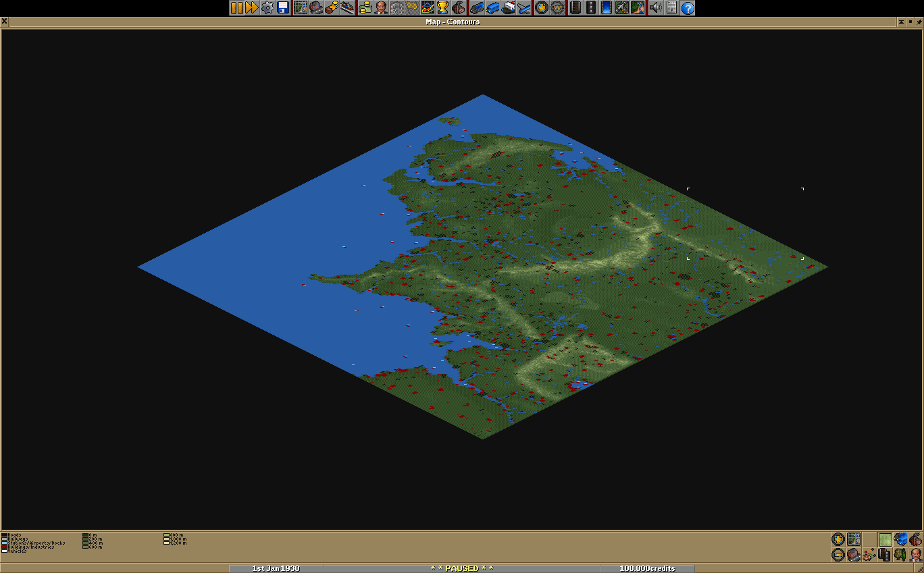Show the list of road vehicles

click(x=492, y=8)
